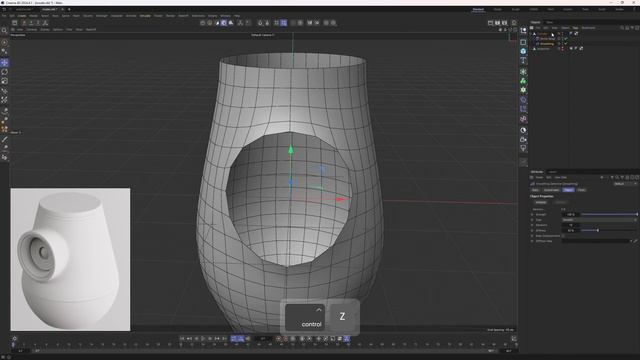640x360 pixels.
Task: Open the search magnifier at top left
Action: [x=4, y=31]
